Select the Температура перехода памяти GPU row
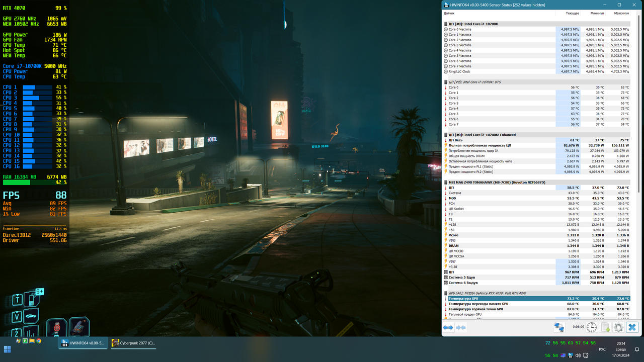This screenshot has width=644, height=362. tap(539, 304)
